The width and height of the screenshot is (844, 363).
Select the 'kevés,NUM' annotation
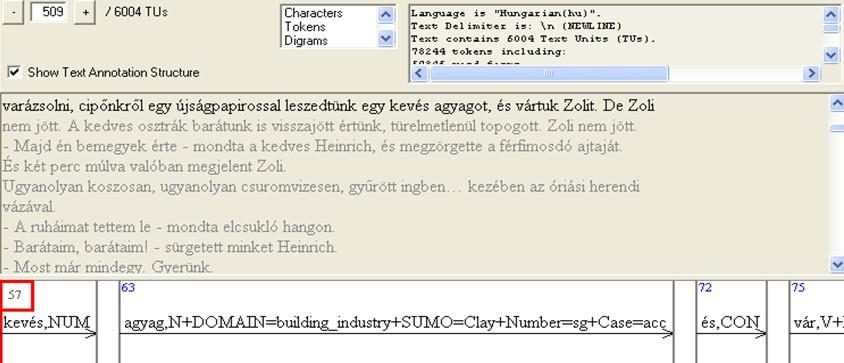click(46, 323)
